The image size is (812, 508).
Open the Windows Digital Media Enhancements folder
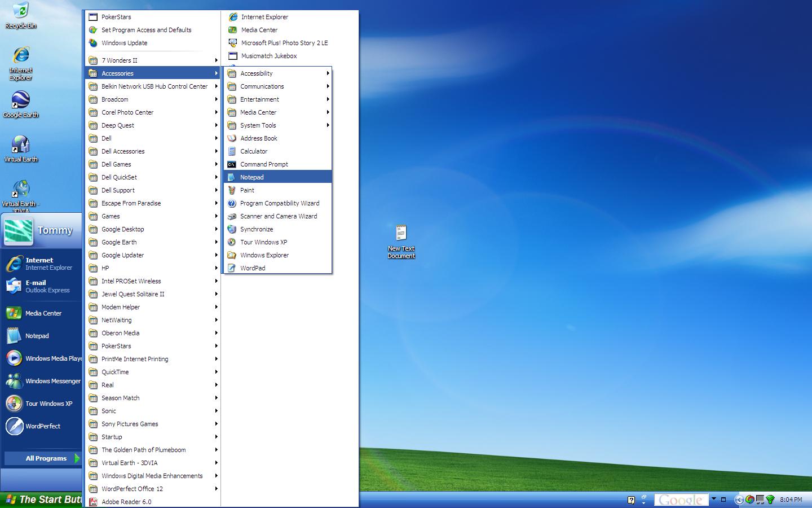[153, 476]
